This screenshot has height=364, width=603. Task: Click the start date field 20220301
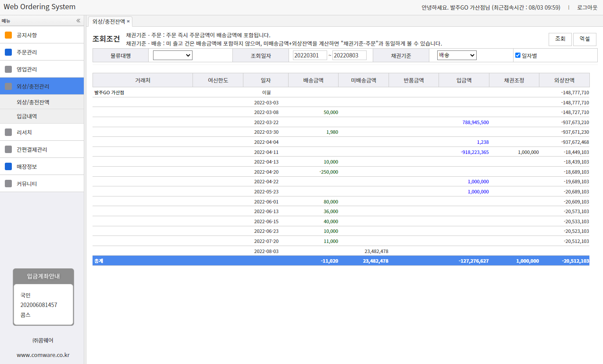(x=310, y=55)
